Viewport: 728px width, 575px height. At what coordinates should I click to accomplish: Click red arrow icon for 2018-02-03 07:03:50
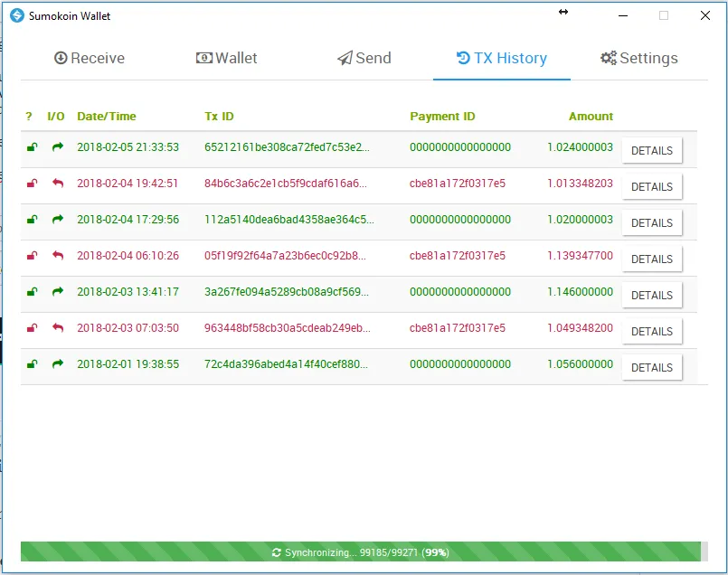pos(58,328)
